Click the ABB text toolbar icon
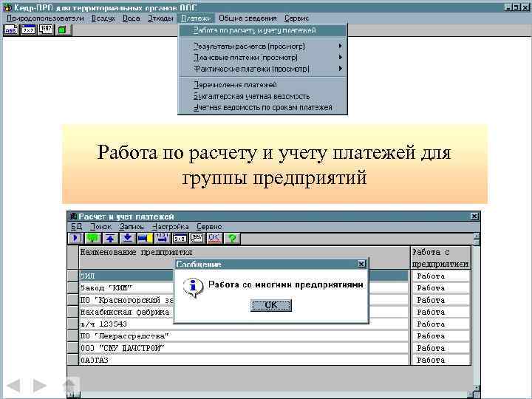 pyautogui.click(x=11, y=30)
